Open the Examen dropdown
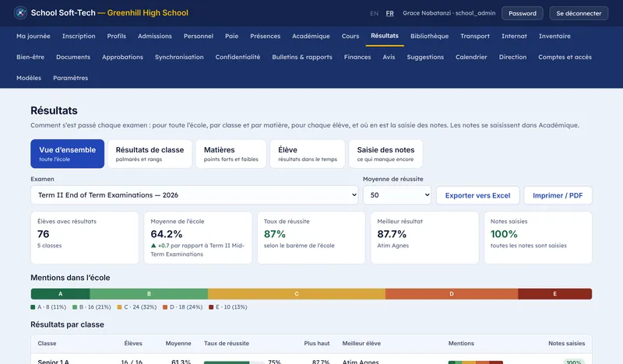This screenshot has height=364, width=623. 194,195
